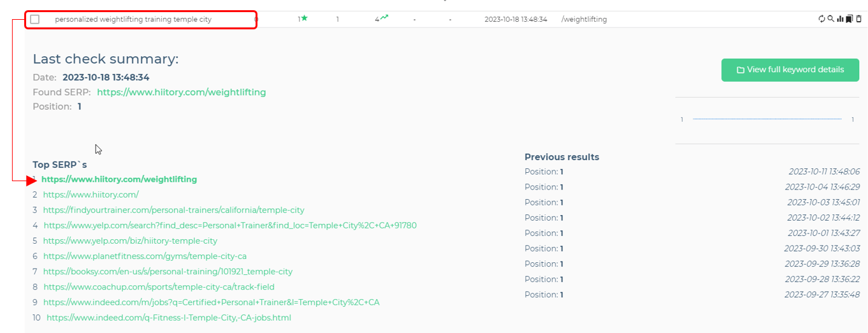Open the booksy.com personal-training link
The width and height of the screenshot is (868, 333).
tap(168, 272)
